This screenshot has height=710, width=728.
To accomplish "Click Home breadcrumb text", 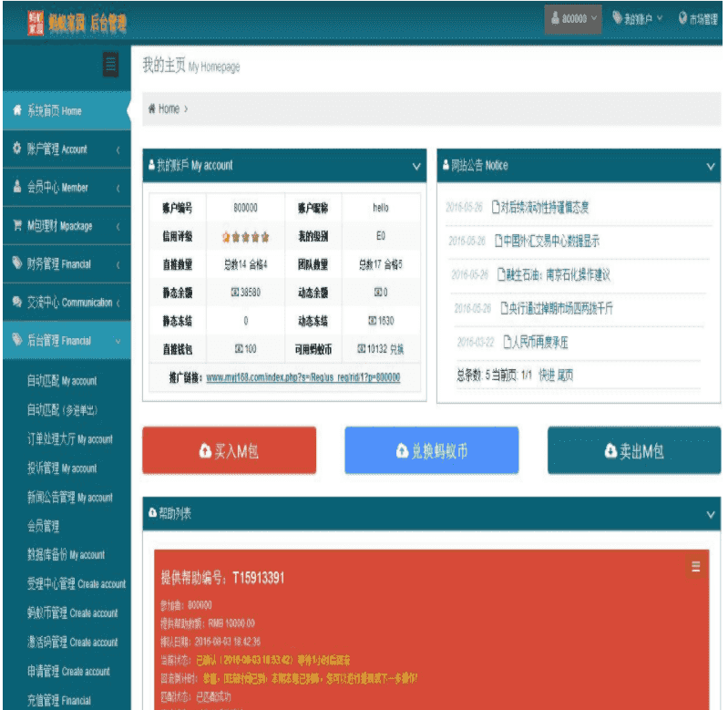I will point(169,108).
